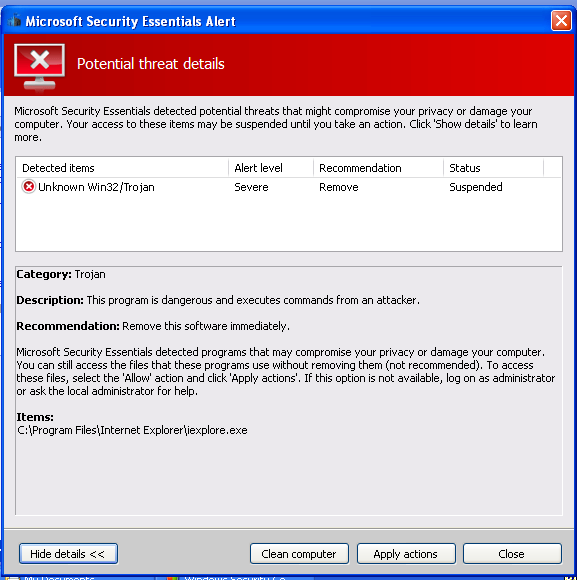Image resolution: width=577 pixels, height=580 pixels.
Task: Select the Unknown Win32/Trojan row
Action: pyautogui.click(x=288, y=187)
